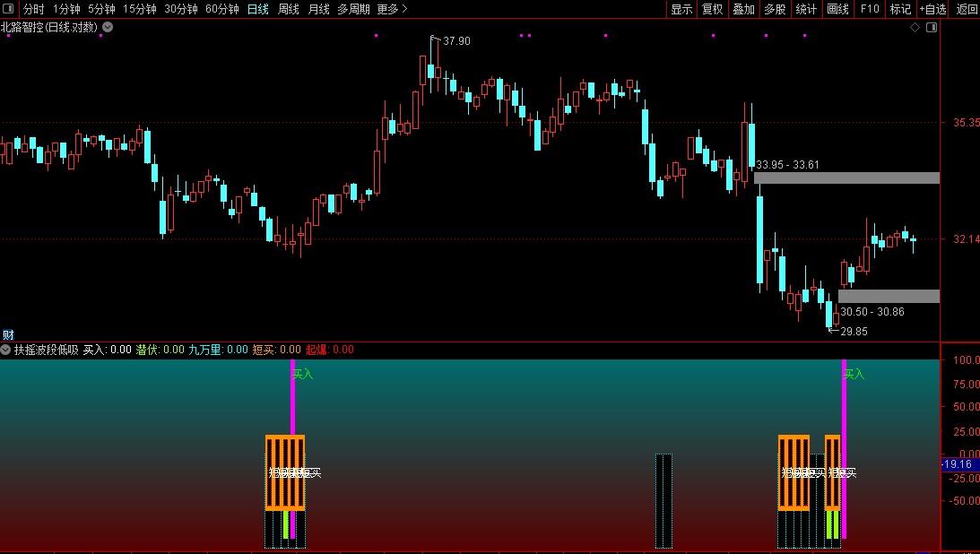Click 九万里 indicator value in header
The image size is (980, 554).
coord(219,350)
